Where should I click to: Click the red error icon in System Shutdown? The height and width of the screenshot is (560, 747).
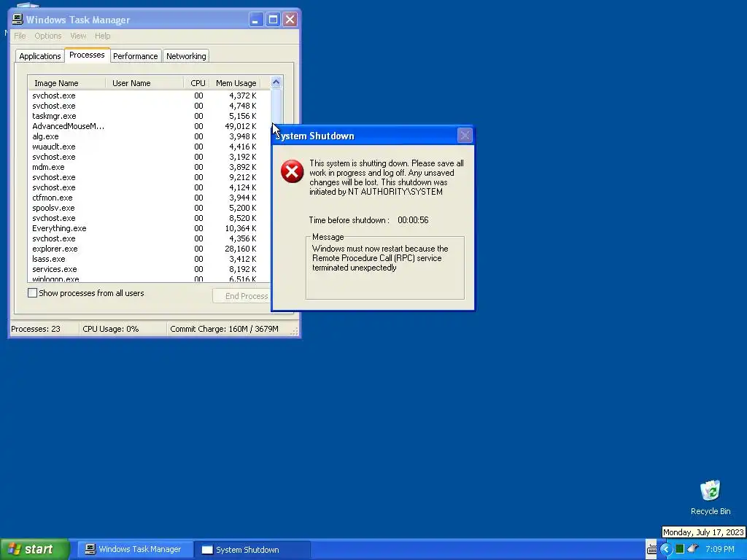[x=292, y=171]
